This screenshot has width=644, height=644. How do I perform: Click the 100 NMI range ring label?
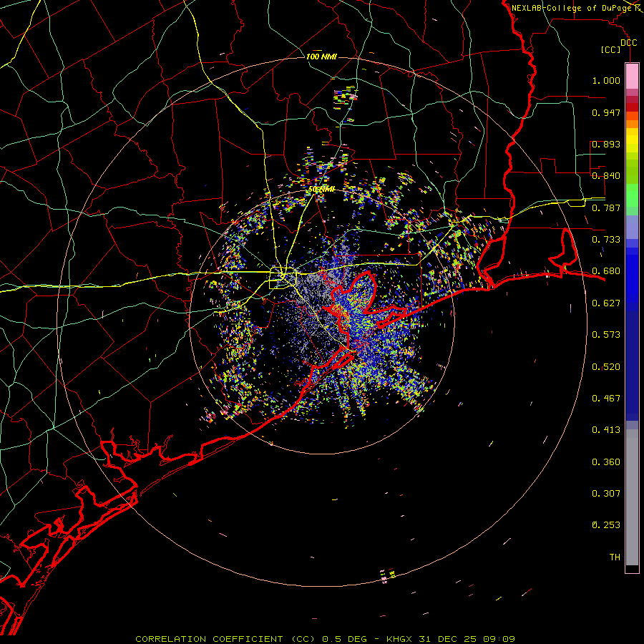[321, 57]
